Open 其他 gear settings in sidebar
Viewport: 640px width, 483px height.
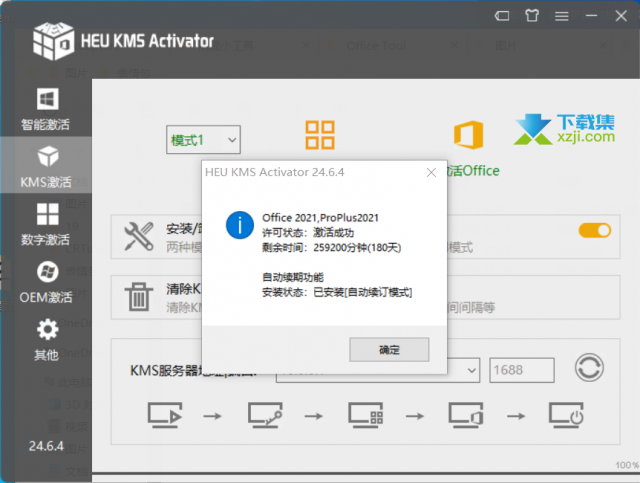tap(45, 340)
